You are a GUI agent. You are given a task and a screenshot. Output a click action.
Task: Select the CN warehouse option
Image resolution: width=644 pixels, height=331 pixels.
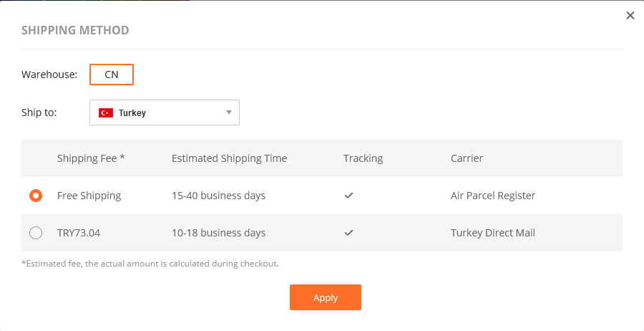[112, 75]
